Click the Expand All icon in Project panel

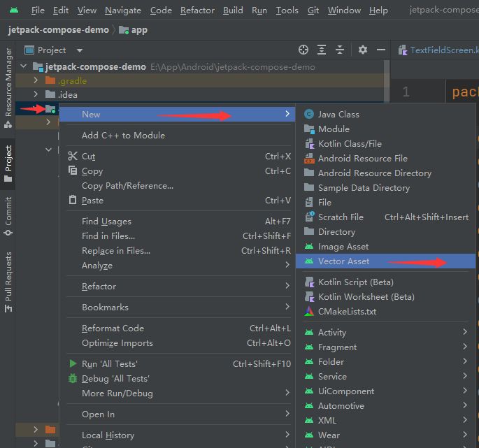pos(322,50)
